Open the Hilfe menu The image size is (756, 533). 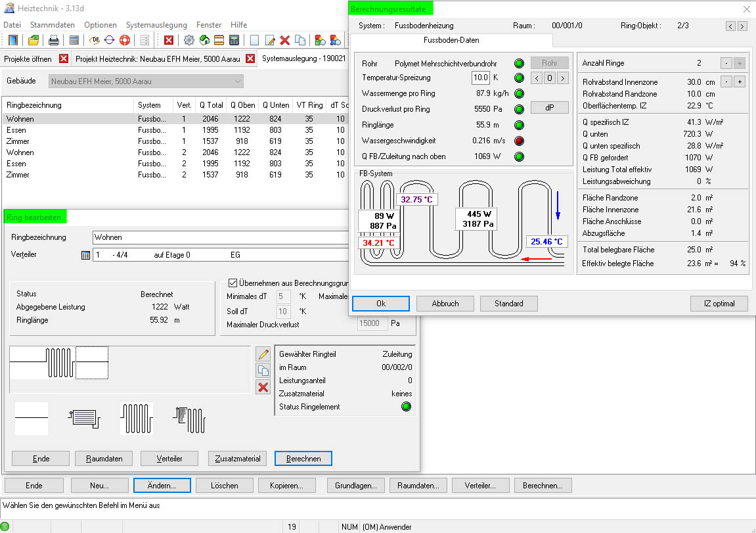238,24
